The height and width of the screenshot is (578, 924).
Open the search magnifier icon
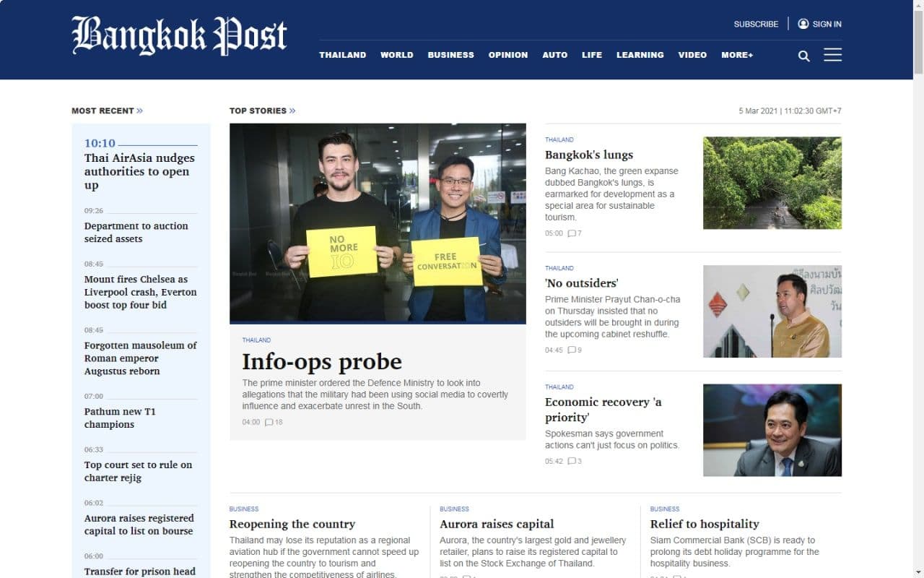[803, 56]
